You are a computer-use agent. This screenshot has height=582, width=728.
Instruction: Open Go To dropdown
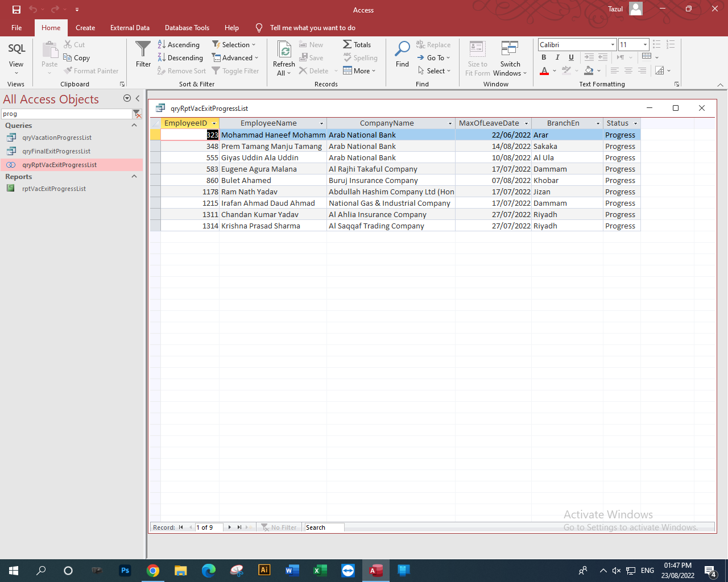coord(433,57)
